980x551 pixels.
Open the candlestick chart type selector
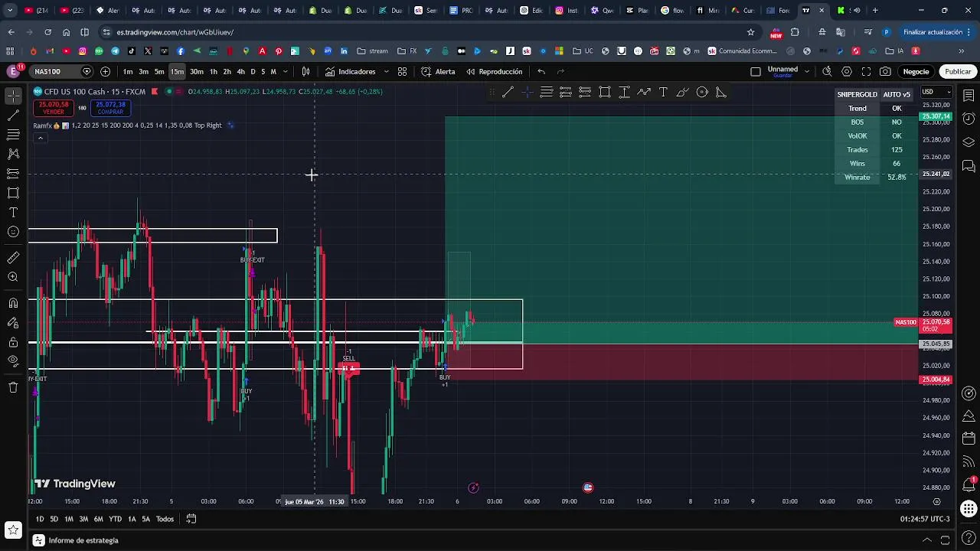tap(305, 71)
